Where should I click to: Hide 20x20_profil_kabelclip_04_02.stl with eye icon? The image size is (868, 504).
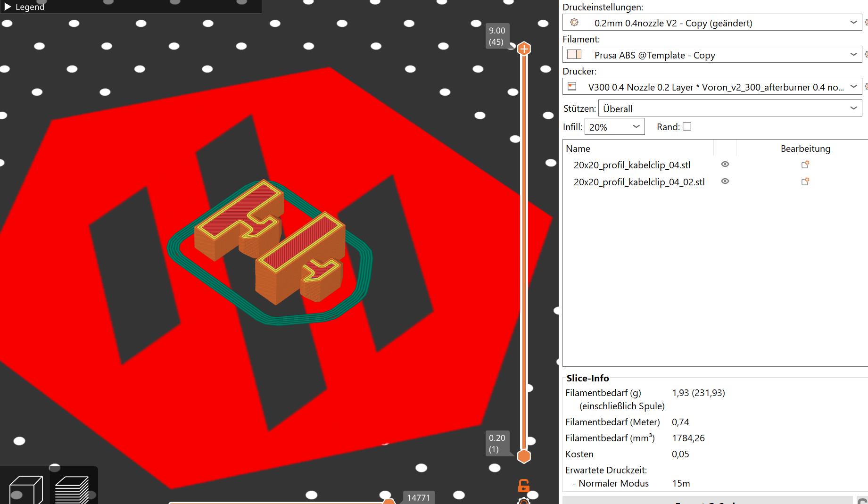(725, 182)
